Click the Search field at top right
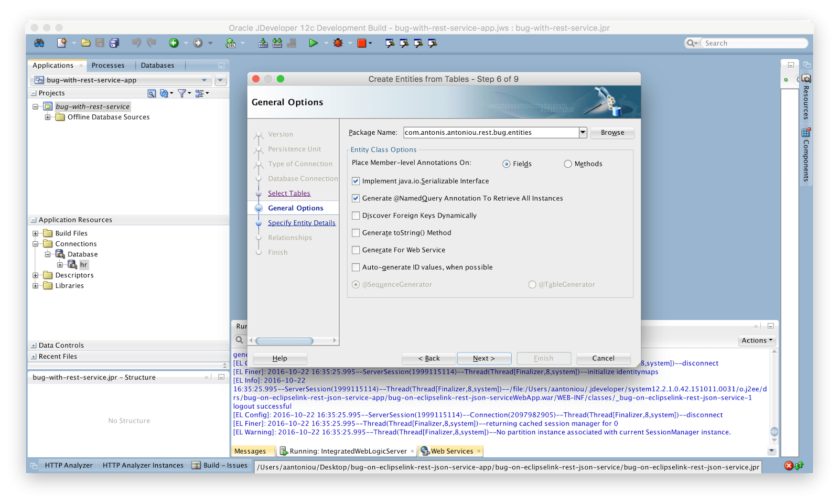The height and width of the screenshot is (504, 839). [754, 43]
